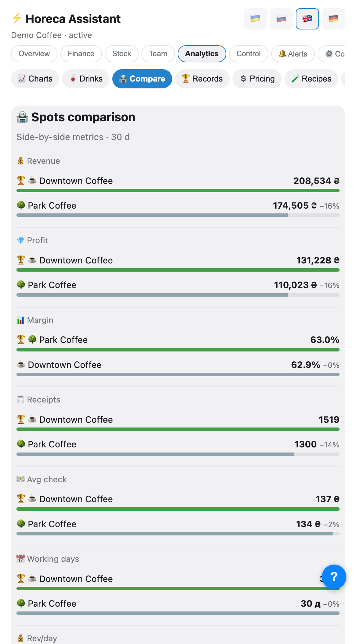
Task: Choose the UK flag language button
Action: (307, 19)
